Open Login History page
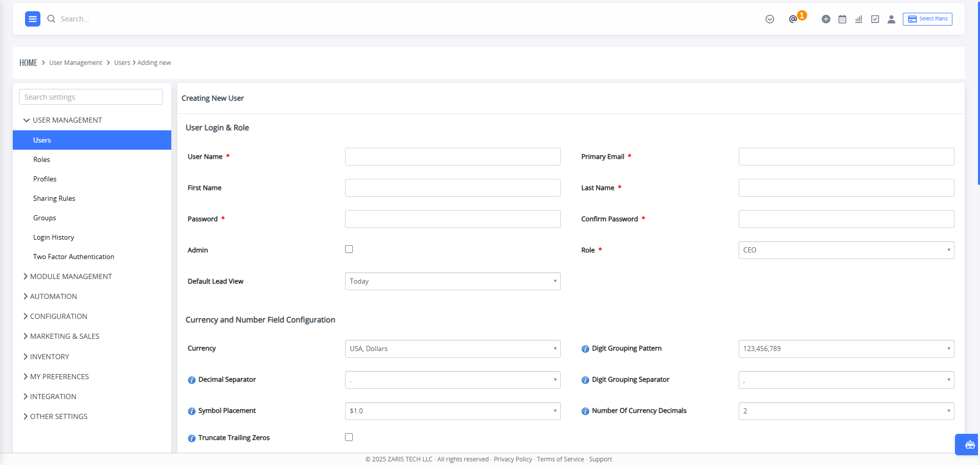This screenshot has height=465, width=980. [54, 237]
